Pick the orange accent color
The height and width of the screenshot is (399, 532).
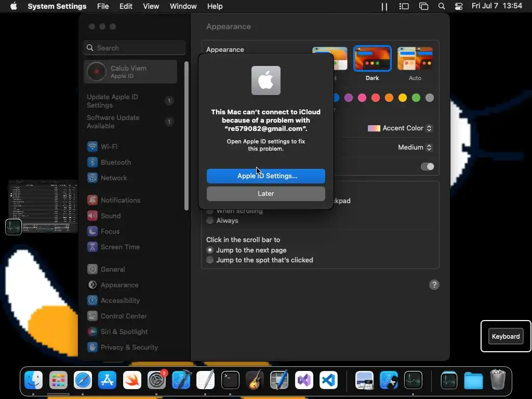pos(389,98)
